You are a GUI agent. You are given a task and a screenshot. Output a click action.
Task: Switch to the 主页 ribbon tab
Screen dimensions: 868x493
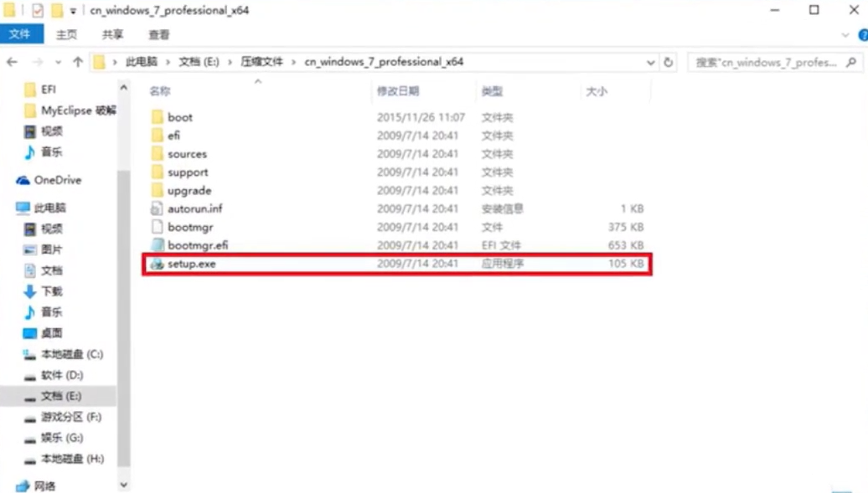pyautogui.click(x=66, y=35)
